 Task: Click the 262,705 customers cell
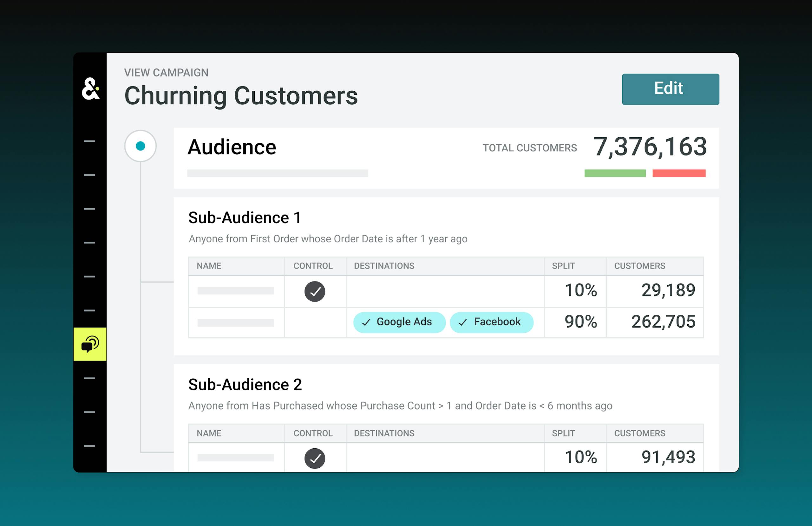click(x=663, y=322)
